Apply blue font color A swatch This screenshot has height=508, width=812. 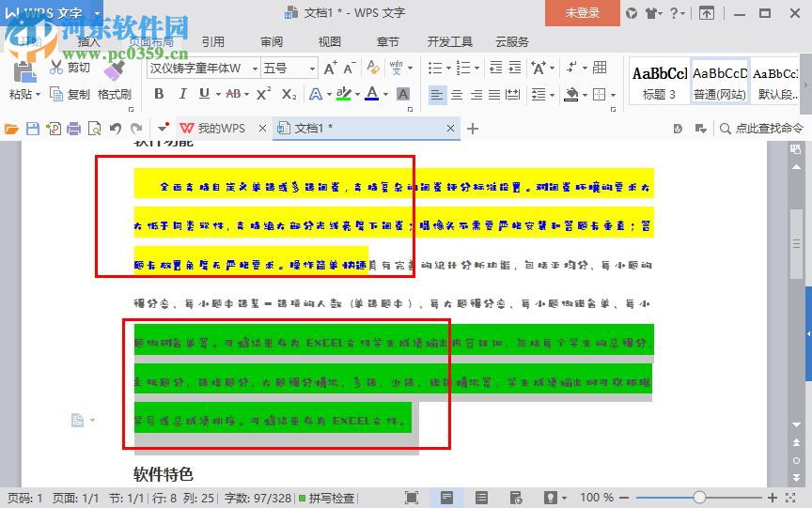372,94
